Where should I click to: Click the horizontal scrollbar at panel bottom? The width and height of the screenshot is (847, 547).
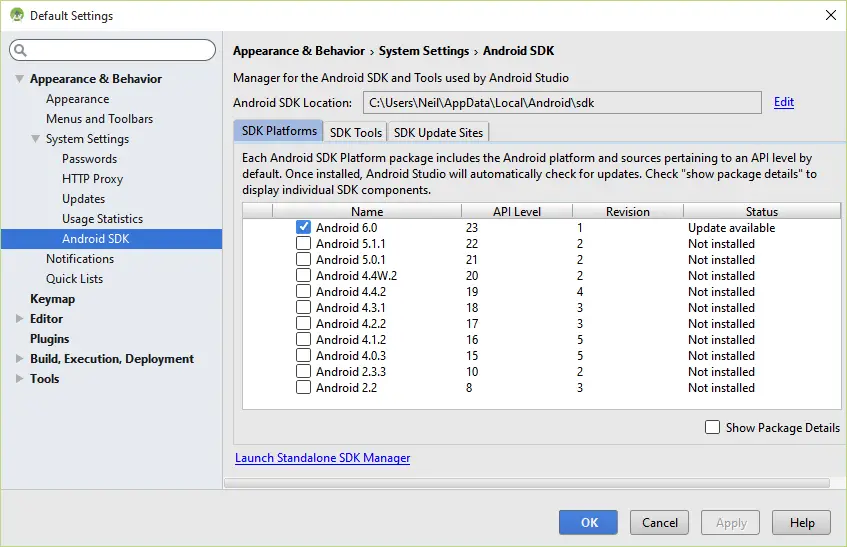[x=527, y=483]
